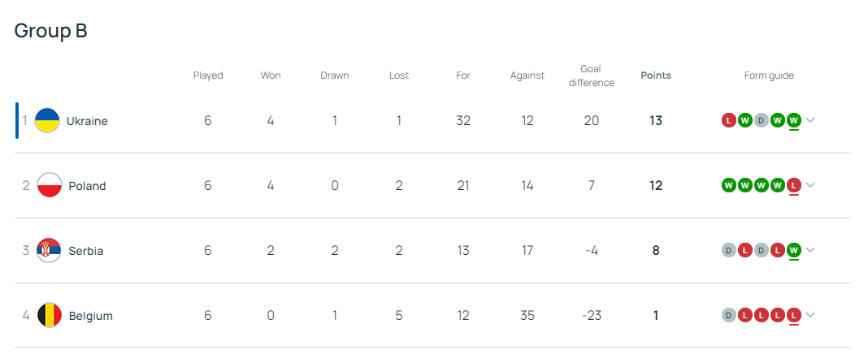Click the Poland flag icon
The height and width of the screenshot is (358, 868).
(50, 186)
